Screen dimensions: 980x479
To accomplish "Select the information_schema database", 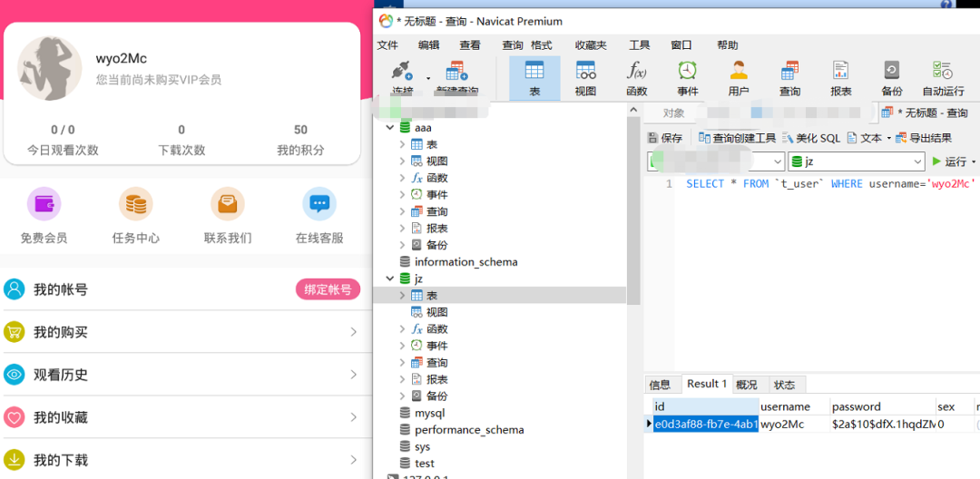I will [x=465, y=262].
